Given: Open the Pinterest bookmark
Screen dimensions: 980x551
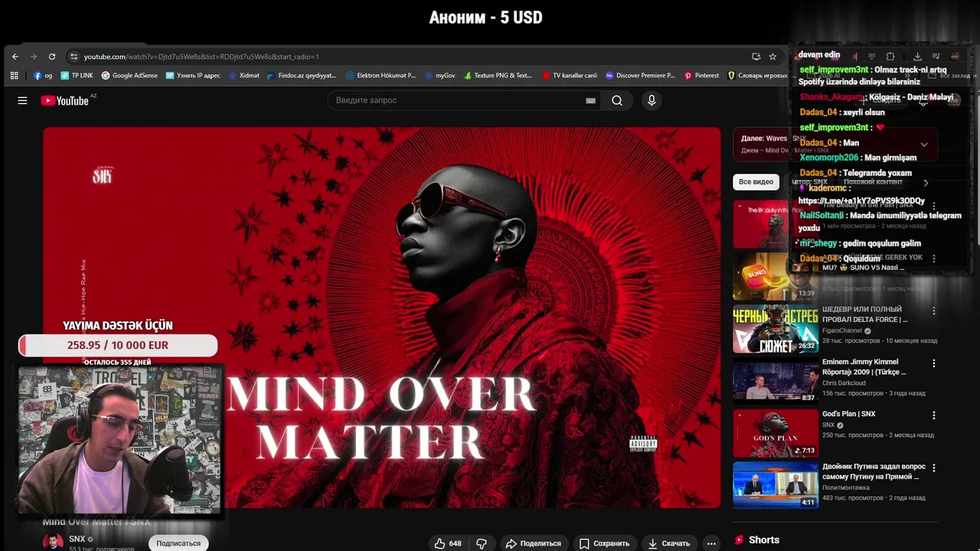Looking at the screenshot, I should [x=701, y=76].
